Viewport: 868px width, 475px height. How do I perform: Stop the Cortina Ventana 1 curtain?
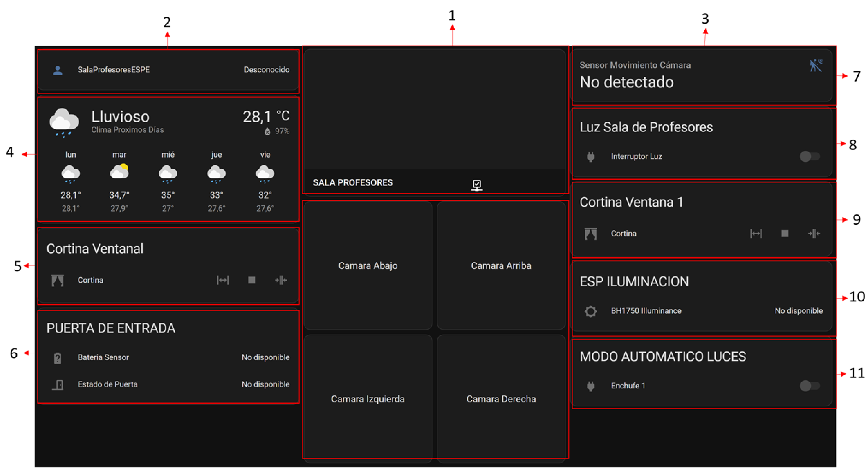click(x=785, y=233)
